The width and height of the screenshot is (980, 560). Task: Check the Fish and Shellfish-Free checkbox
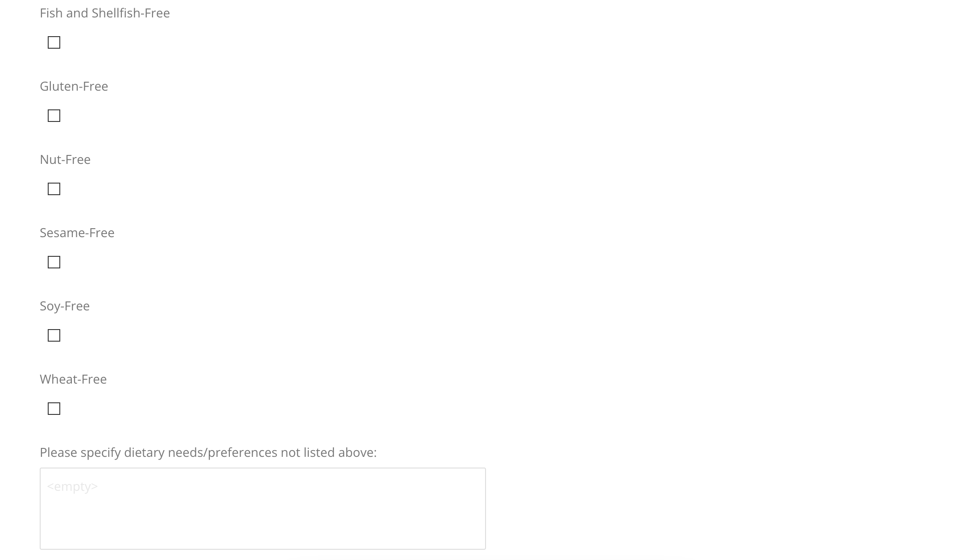pyautogui.click(x=54, y=42)
